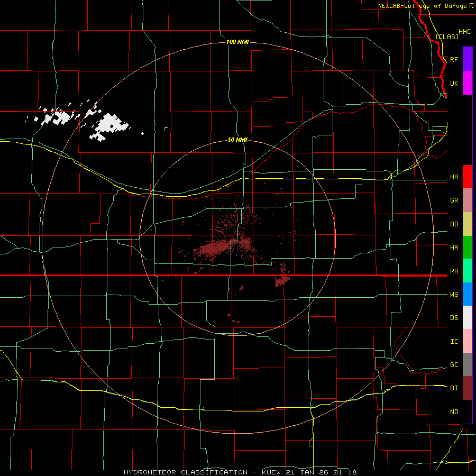Viewport: 476px width, 476px height.
Task: Click the HR legend label
Action: pos(454,248)
